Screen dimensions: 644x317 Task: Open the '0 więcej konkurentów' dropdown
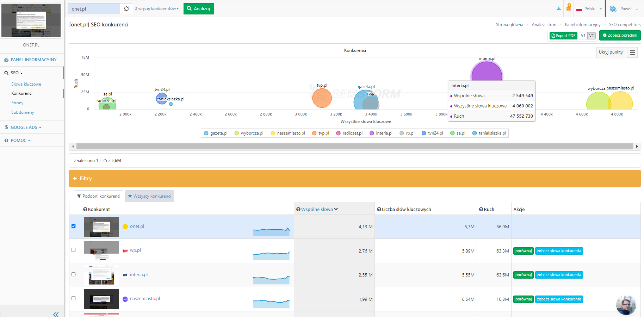[x=156, y=8]
